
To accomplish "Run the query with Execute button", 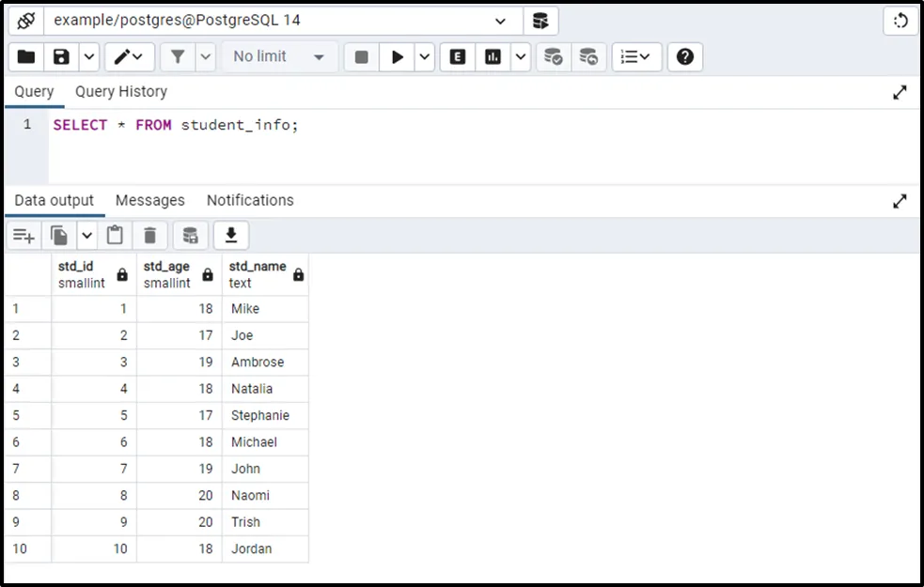I will point(398,57).
